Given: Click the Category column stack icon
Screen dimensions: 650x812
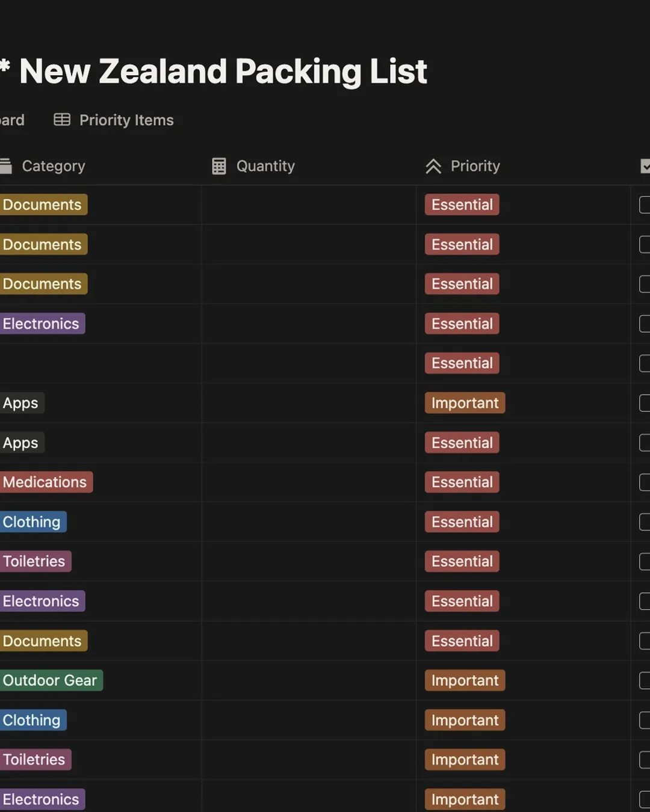Looking at the screenshot, I should [6, 166].
